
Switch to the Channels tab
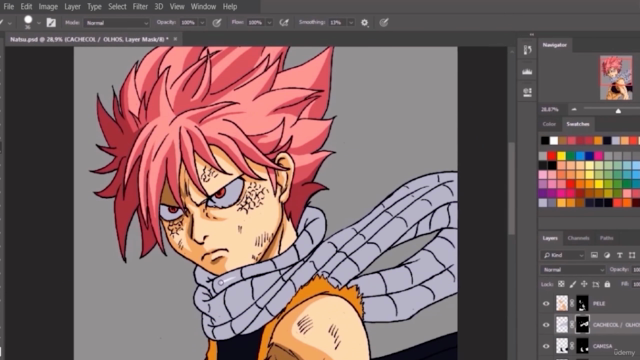578,238
